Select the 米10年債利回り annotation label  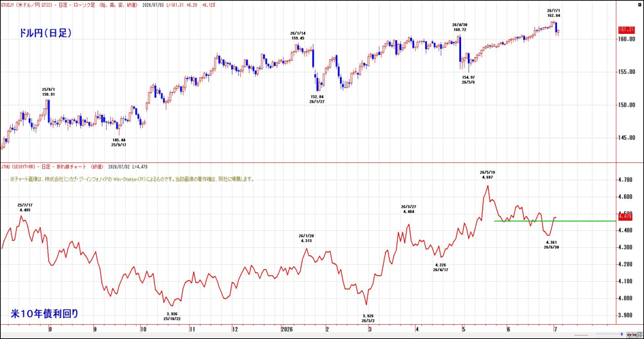click(x=44, y=314)
